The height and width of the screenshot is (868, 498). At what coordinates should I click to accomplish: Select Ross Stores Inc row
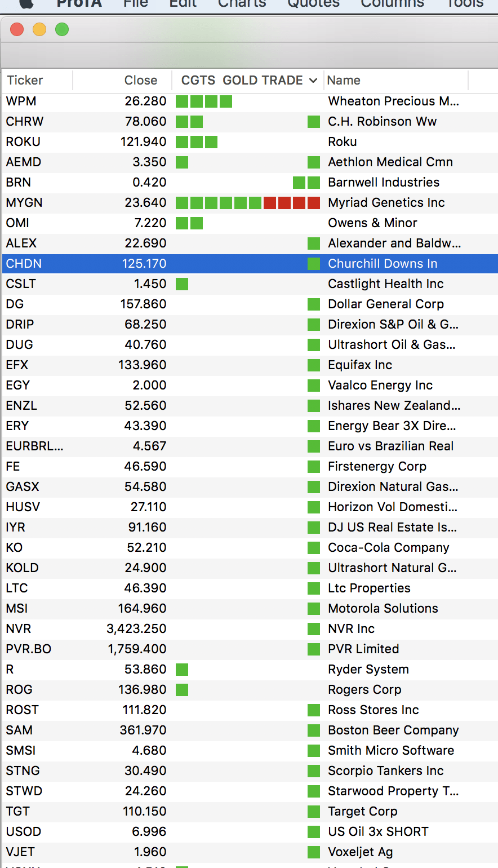[x=249, y=710]
